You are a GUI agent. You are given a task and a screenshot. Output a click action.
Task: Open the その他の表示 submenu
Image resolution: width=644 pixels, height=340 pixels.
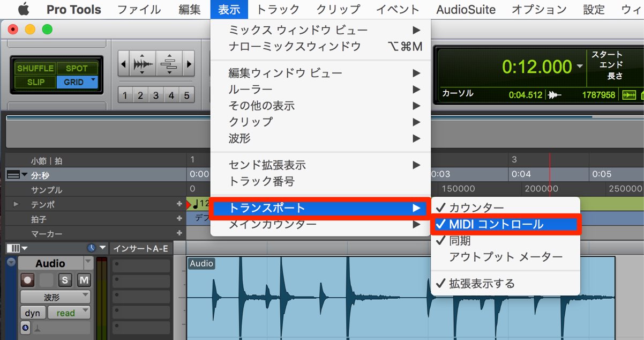[x=320, y=106]
